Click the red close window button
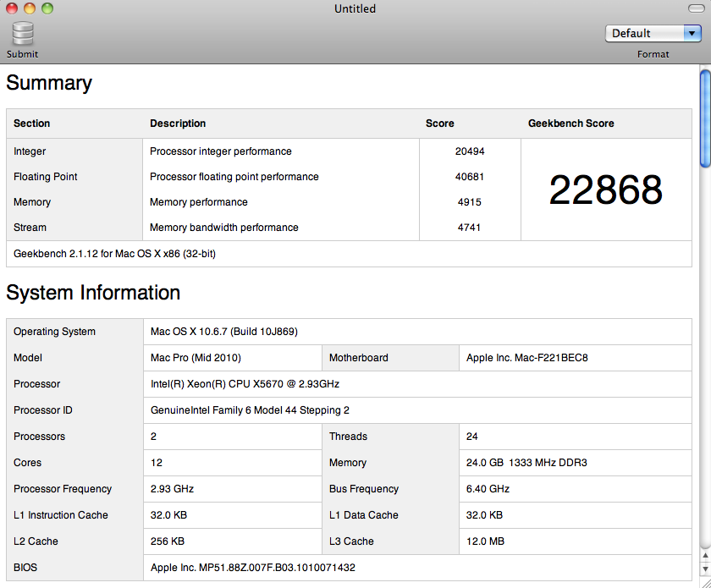 [x=12, y=8]
